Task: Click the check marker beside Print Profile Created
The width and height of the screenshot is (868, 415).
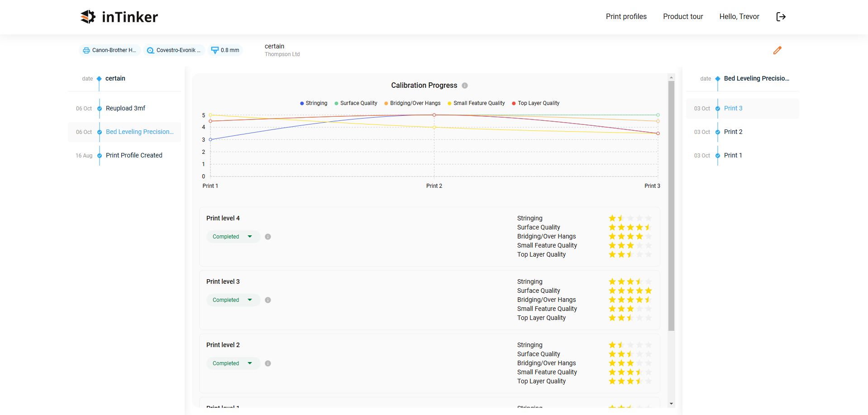Action: [x=100, y=156]
